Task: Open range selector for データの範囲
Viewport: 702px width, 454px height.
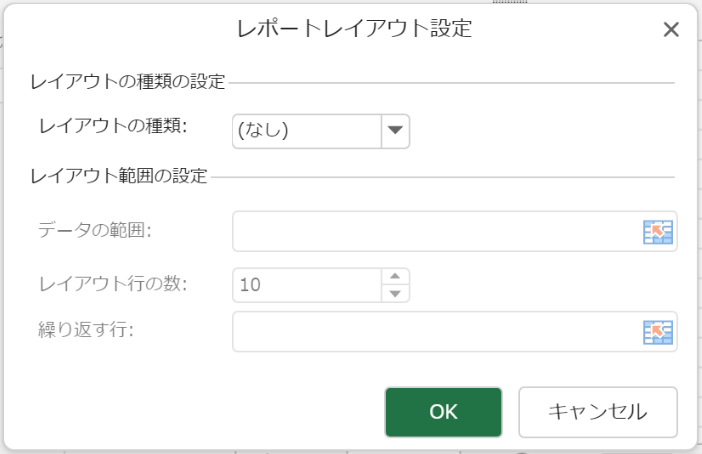Action: click(x=657, y=232)
